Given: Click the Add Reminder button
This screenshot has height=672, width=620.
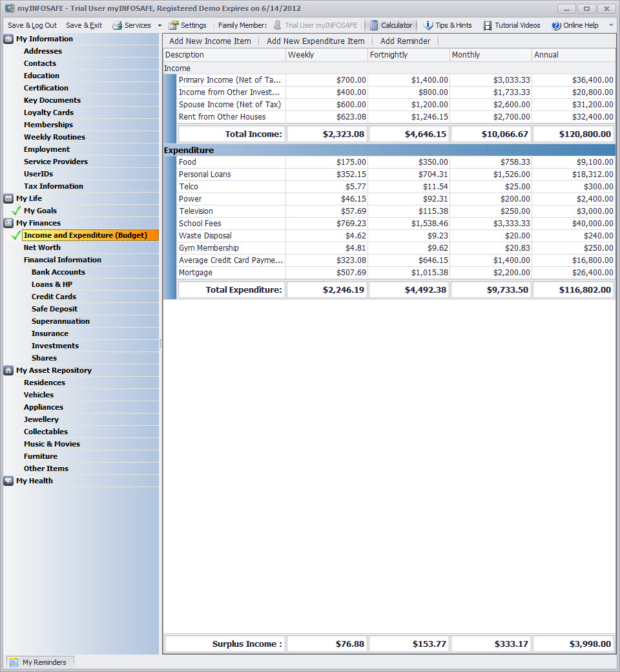Looking at the screenshot, I should click(405, 41).
